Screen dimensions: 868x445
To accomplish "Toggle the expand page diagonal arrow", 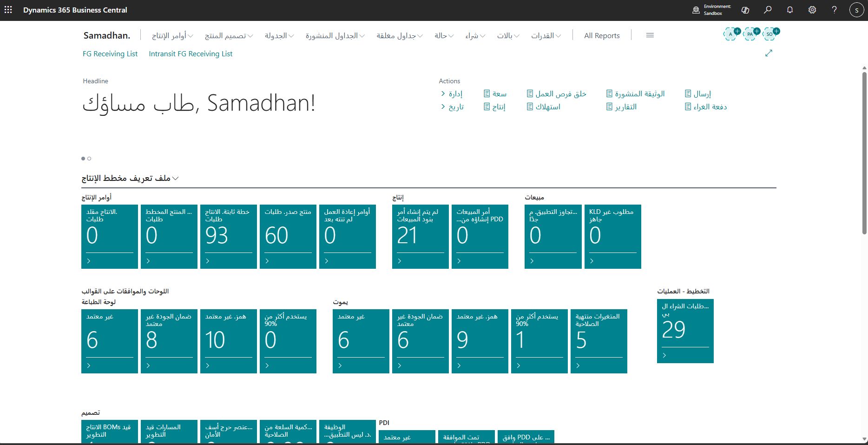I will [x=769, y=53].
